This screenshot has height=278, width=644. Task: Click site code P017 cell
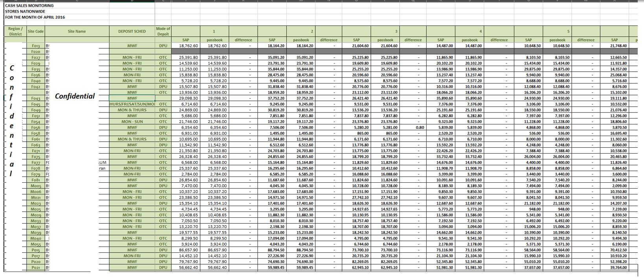pos(36,256)
